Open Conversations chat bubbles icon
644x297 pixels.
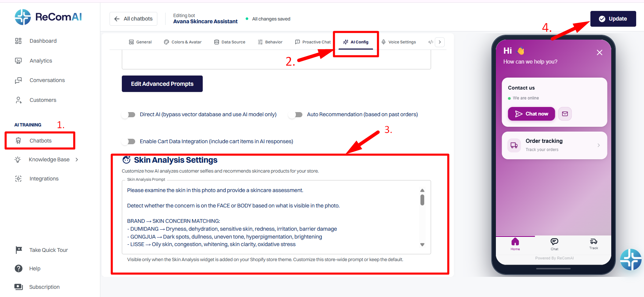click(x=18, y=80)
